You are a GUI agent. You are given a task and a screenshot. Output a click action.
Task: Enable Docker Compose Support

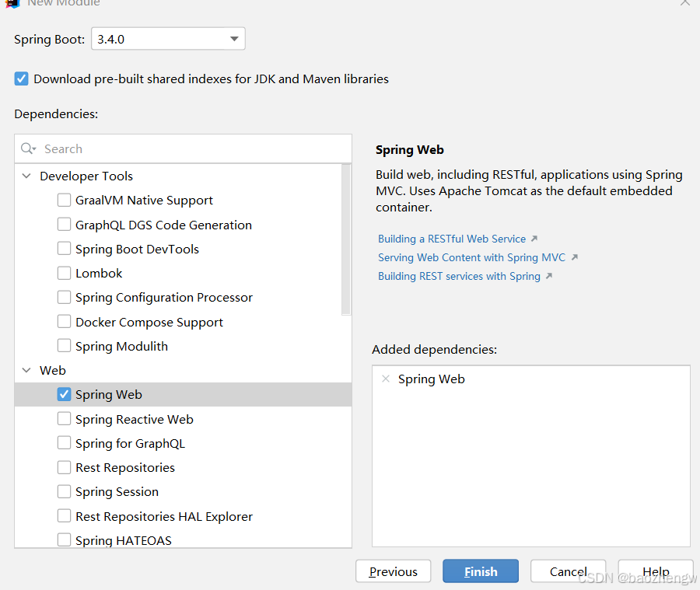coord(65,321)
